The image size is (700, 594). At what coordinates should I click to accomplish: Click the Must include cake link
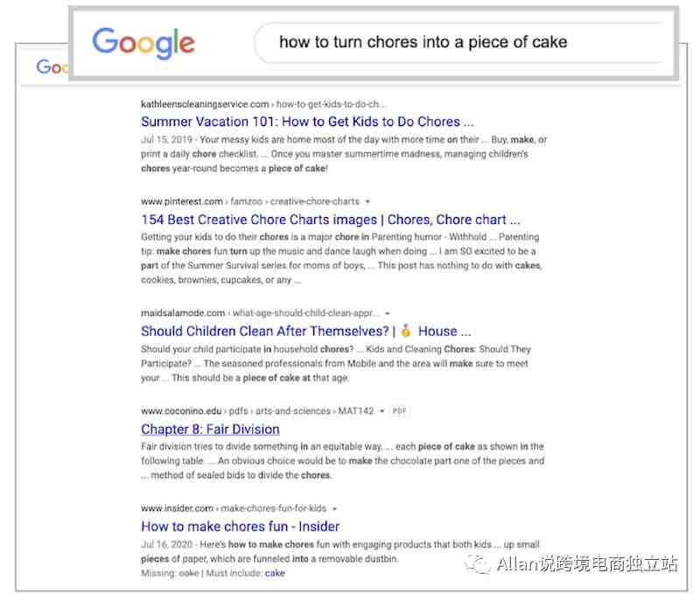[x=275, y=573]
